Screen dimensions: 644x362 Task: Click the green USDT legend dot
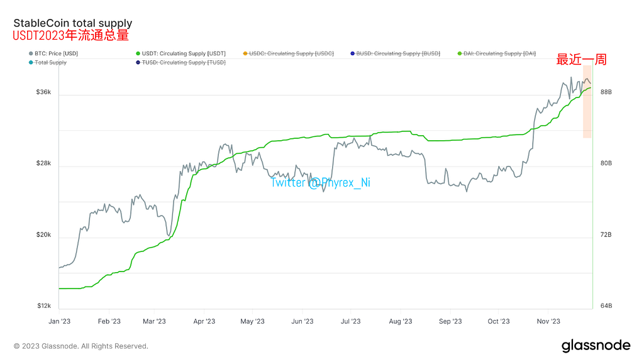[x=138, y=54]
